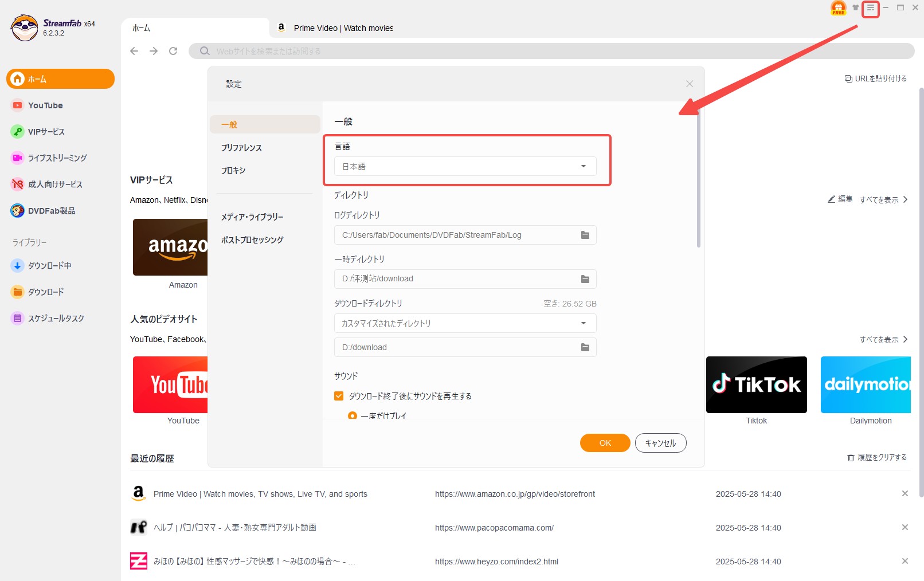Click the StreamFab sloth logo
The height and width of the screenshot is (581, 924).
24,28
